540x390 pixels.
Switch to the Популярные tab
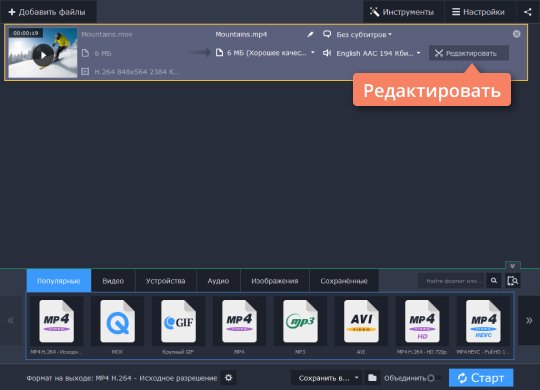click(59, 280)
